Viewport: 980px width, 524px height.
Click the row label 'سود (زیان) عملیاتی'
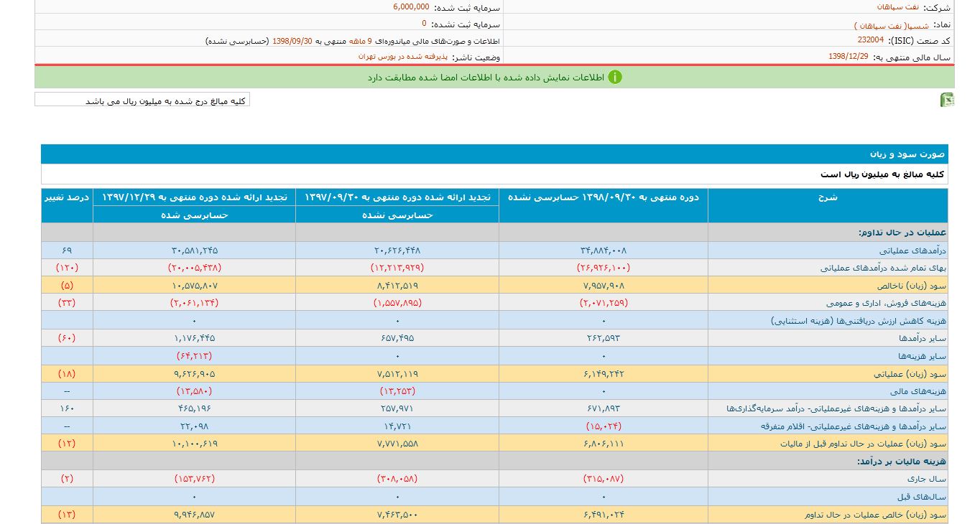[909, 374]
